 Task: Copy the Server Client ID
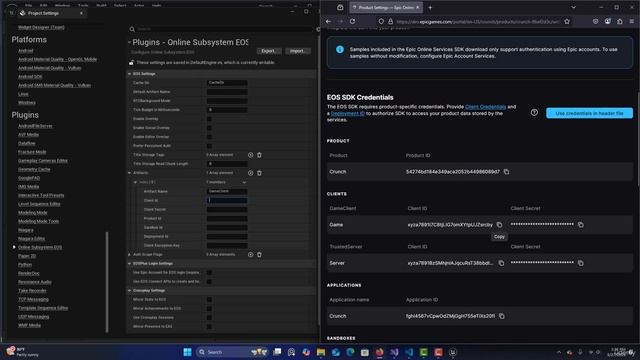click(501, 263)
